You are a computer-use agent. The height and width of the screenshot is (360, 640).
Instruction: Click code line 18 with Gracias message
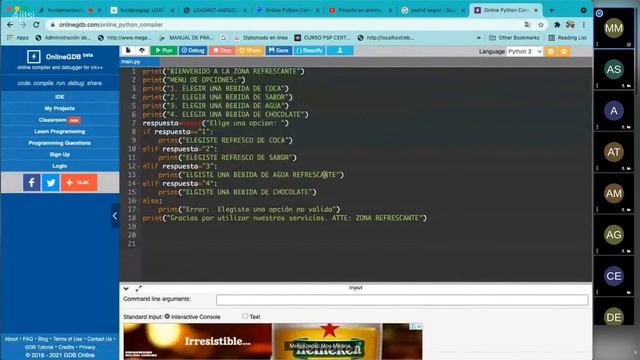284,218
